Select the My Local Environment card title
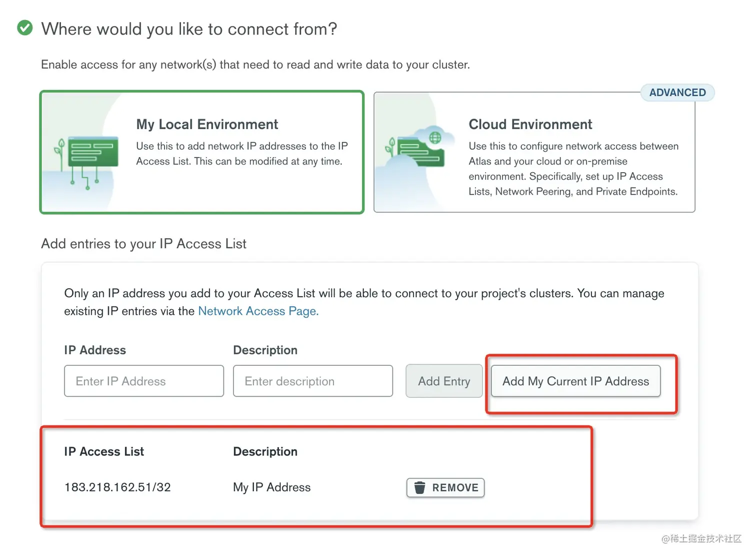 click(207, 124)
